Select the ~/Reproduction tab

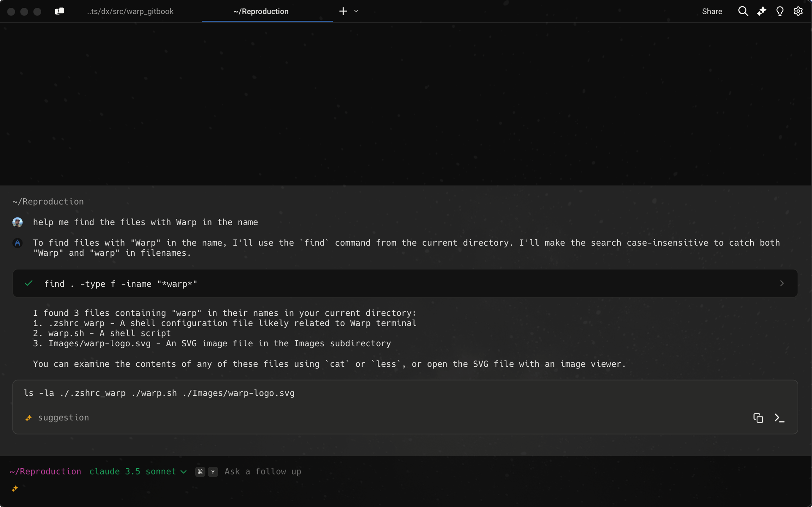(x=261, y=11)
